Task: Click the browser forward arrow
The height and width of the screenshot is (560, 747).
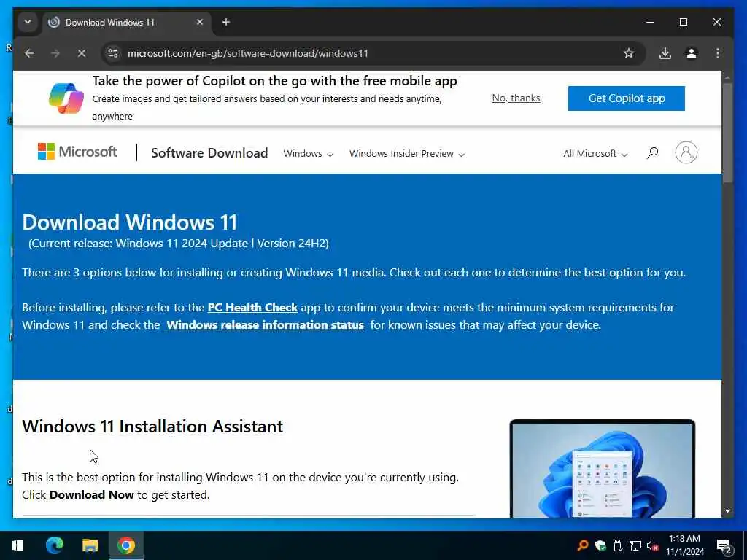Action: (55, 53)
